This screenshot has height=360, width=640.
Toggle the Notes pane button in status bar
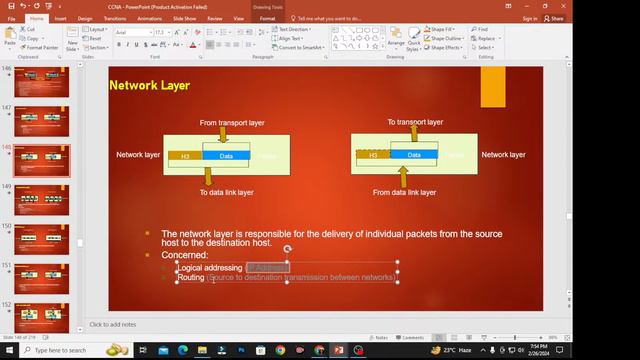coord(378,338)
